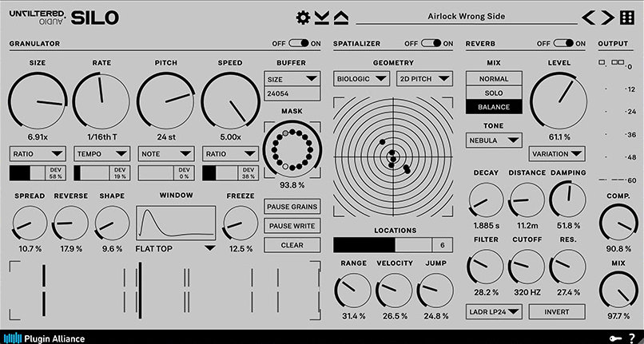Click the output COMP. knob

(x=618, y=223)
